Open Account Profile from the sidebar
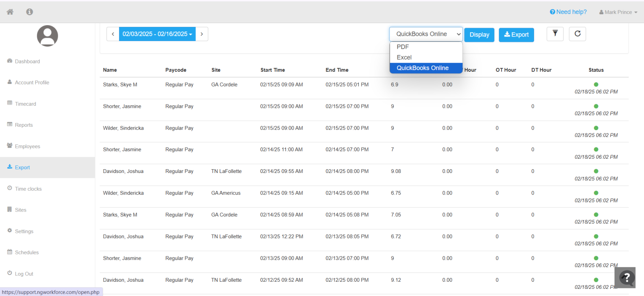The image size is (644, 296). point(32,82)
